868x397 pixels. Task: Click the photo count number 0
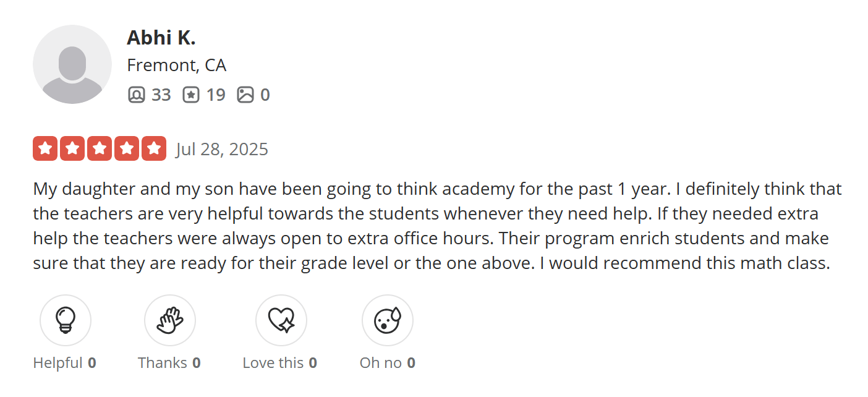pyautogui.click(x=265, y=95)
